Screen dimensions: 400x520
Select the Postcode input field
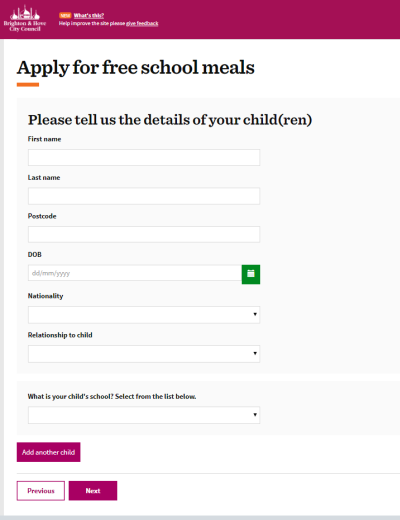coord(144,234)
